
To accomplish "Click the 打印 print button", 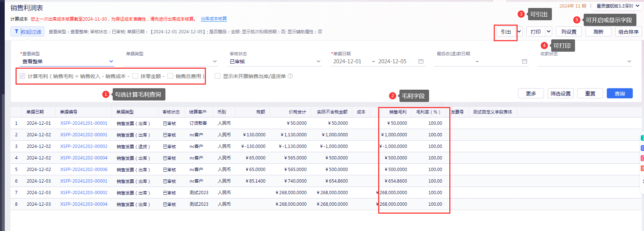I will pos(536,31).
